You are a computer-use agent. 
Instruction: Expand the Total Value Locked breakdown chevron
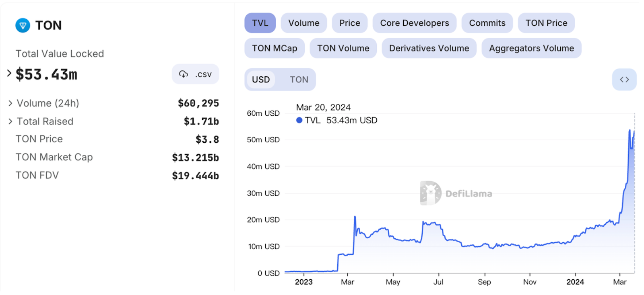(x=9, y=73)
